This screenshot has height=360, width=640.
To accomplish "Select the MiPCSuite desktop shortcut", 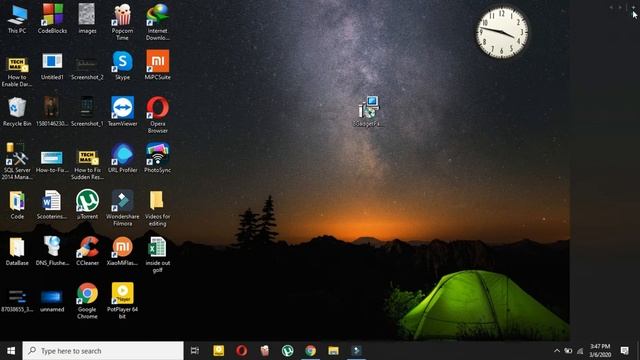I will point(158,66).
